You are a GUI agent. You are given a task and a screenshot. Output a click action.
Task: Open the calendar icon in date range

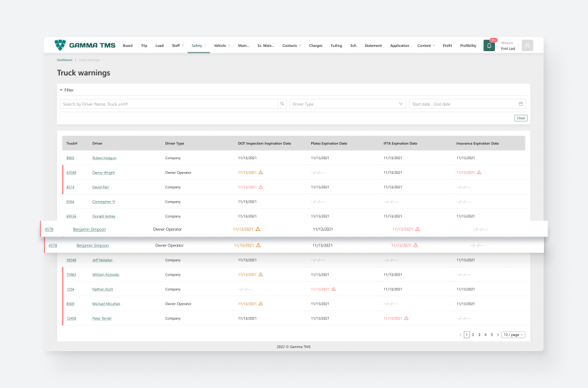[x=521, y=104]
